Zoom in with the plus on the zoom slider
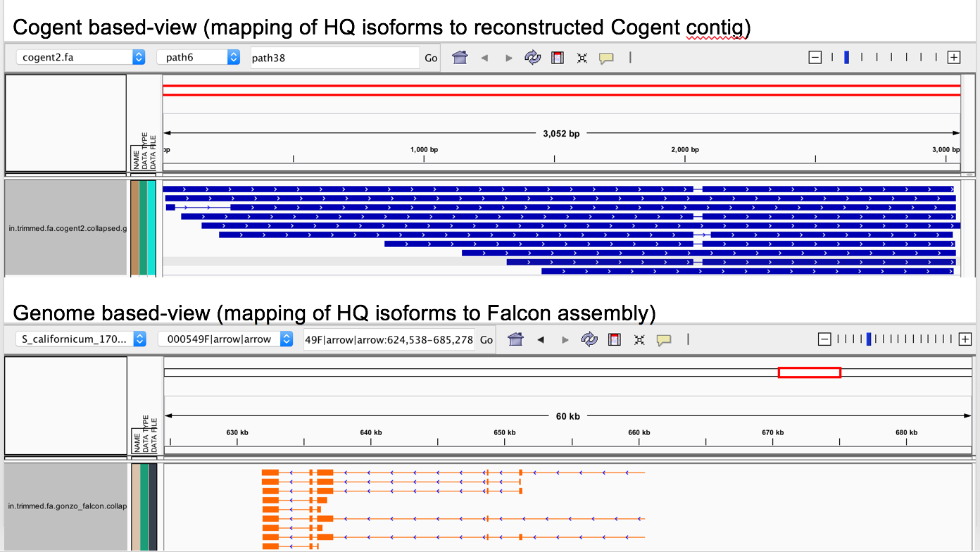 (x=954, y=57)
